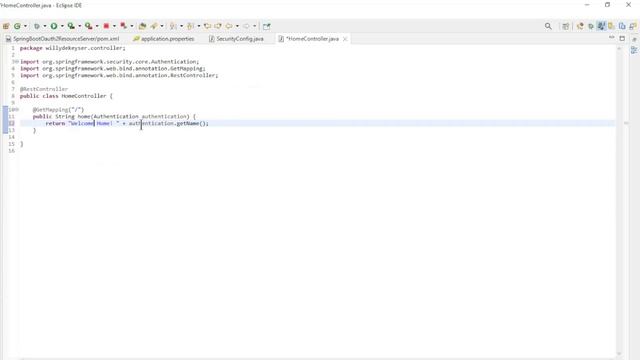Switch to the first perspective icon after Open Perspective

point(580,26)
